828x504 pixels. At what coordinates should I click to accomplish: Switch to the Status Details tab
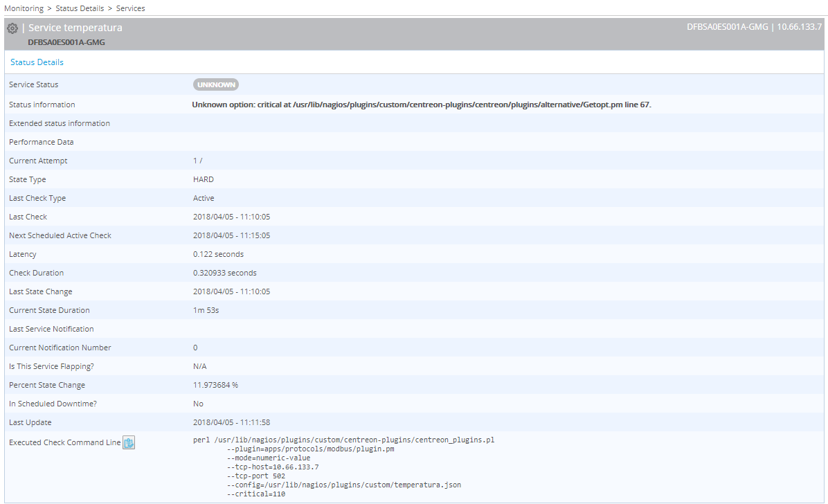click(x=37, y=62)
